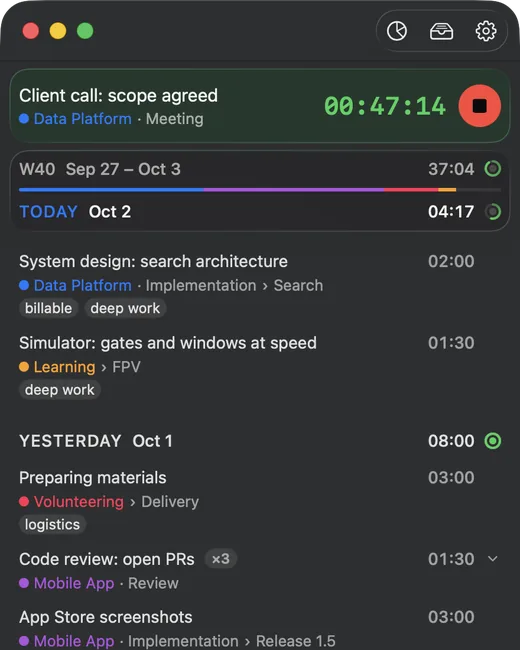Click yesterday's total 08:00
Screen dimensions: 520x650
[451, 441]
